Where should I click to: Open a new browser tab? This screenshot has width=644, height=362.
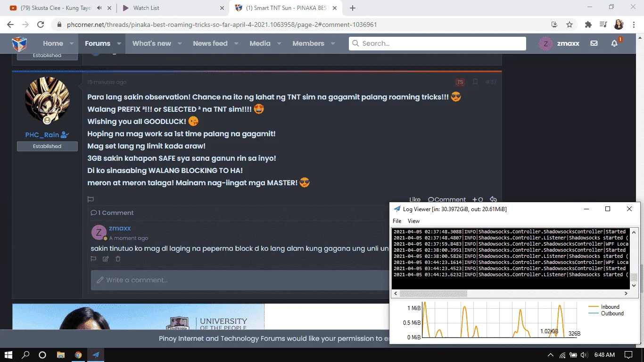point(353,8)
